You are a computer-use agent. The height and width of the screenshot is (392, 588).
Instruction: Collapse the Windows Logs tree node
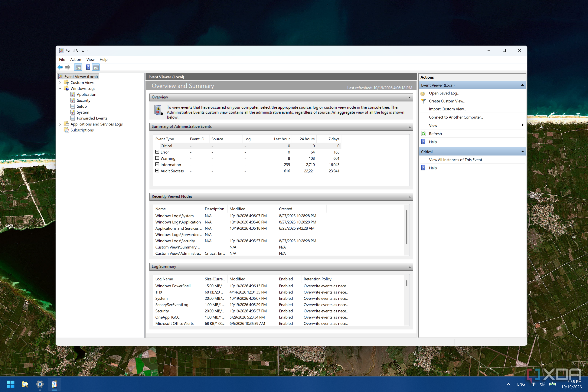(60, 89)
